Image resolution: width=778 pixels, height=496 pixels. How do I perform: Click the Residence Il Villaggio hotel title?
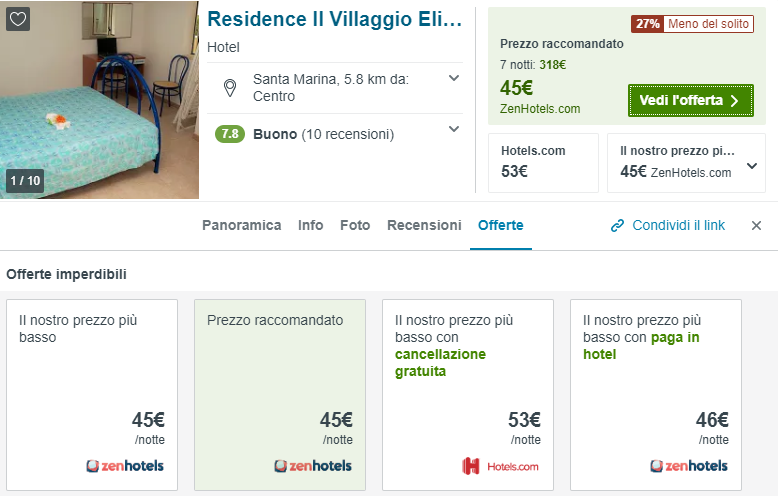pos(335,20)
